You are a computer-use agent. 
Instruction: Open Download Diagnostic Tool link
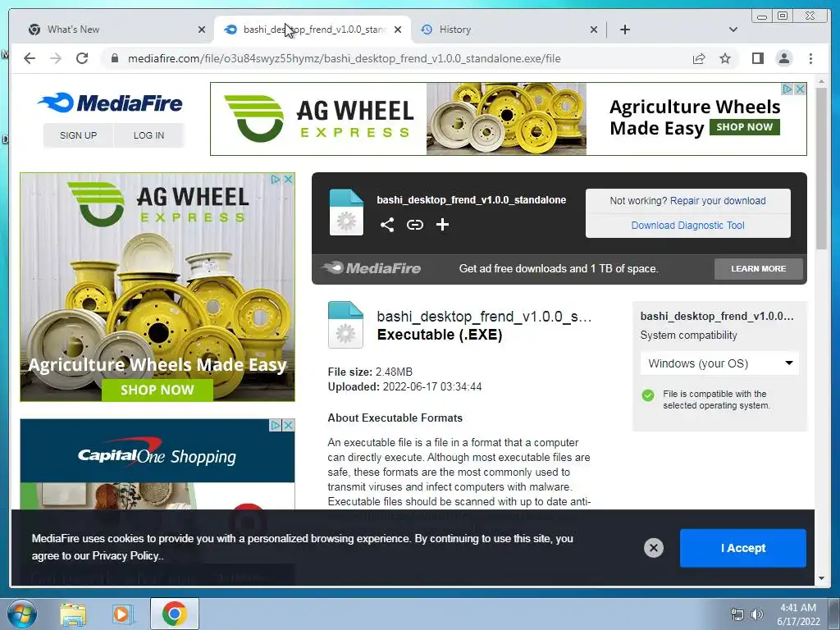pyautogui.click(x=688, y=226)
